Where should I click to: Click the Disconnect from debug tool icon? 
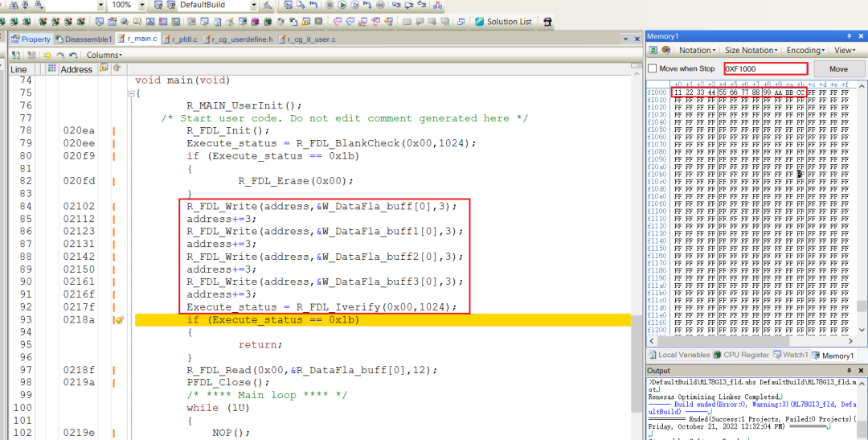[438, 5]
